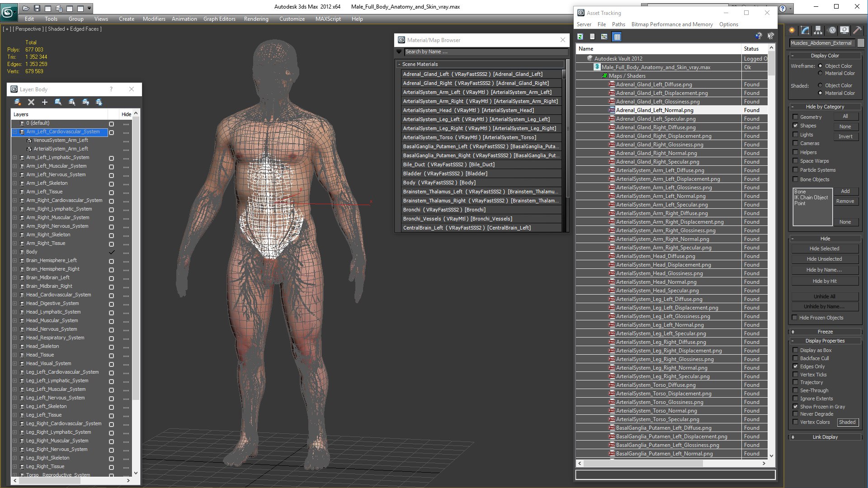Click Delete Layer X icon in Layer dialog
The width and height of the screenshot is (868, 488).
coord(31,102)
